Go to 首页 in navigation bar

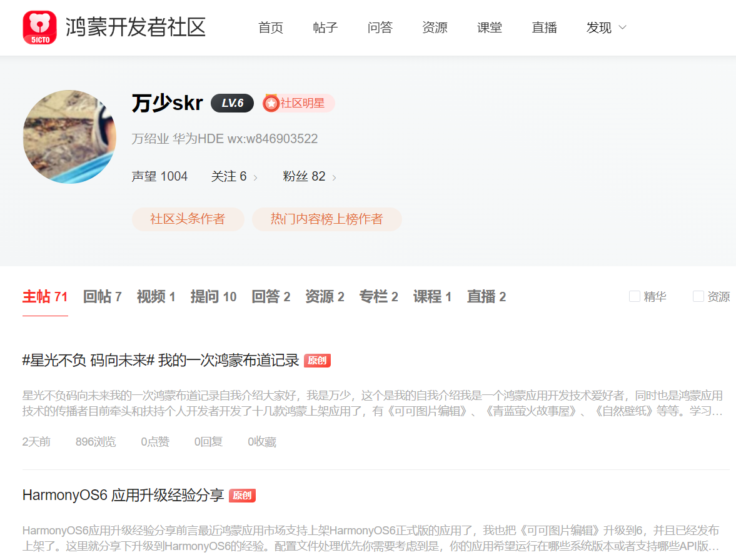271,27
